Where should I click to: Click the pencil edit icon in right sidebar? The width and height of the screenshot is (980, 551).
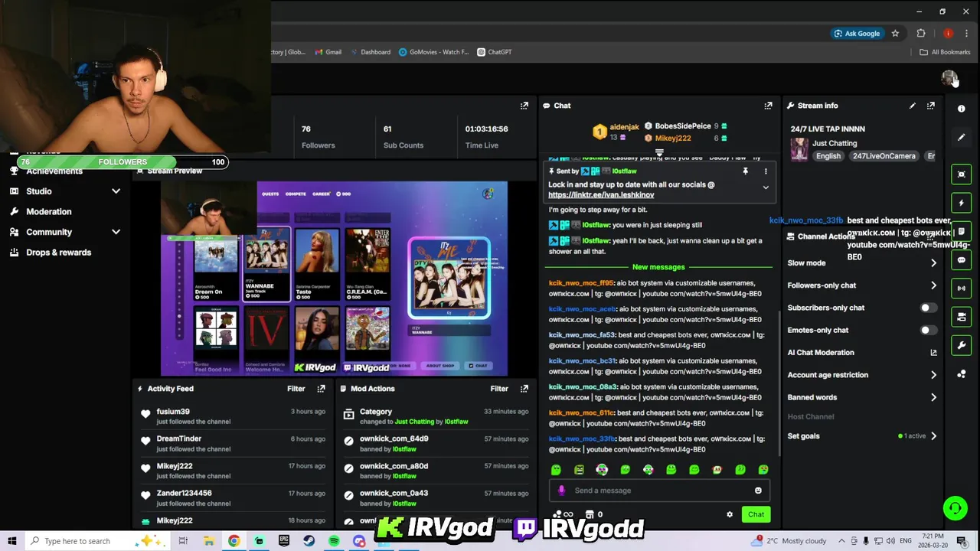coord(962,137)
